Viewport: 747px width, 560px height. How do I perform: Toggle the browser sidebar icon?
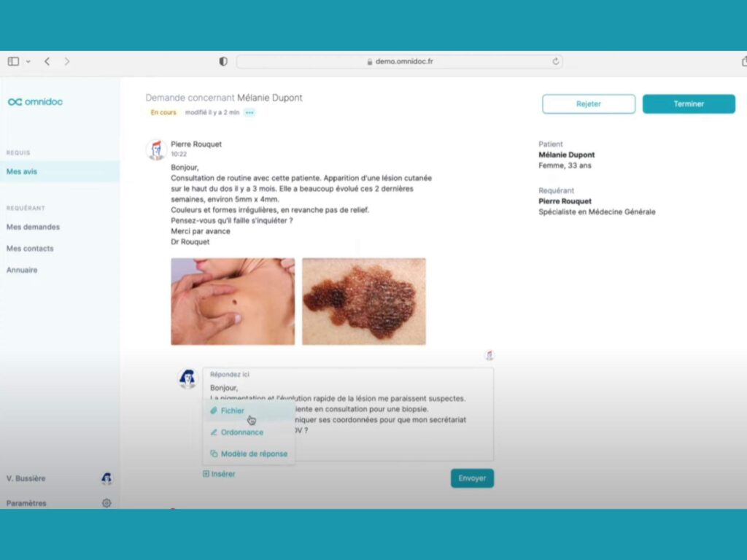(x=13, y=61)
